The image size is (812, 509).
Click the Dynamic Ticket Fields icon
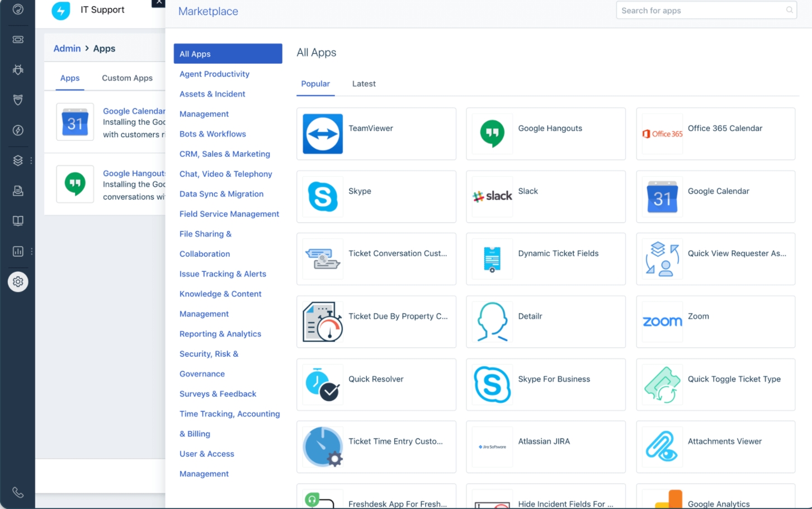492,259
